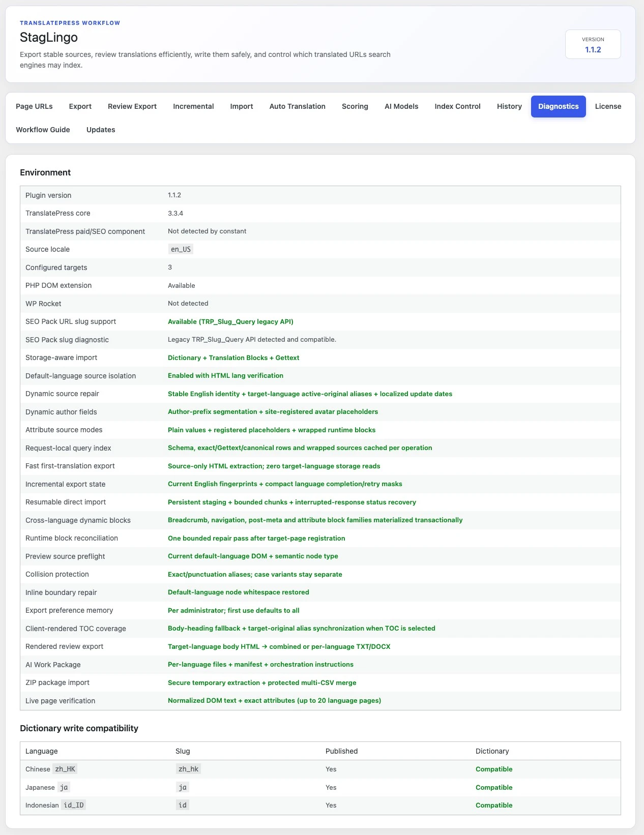Viewport: 644px width, 835px height.
Task: Click the PHP DOM extension 'Available' value
Action: point(182,285)
